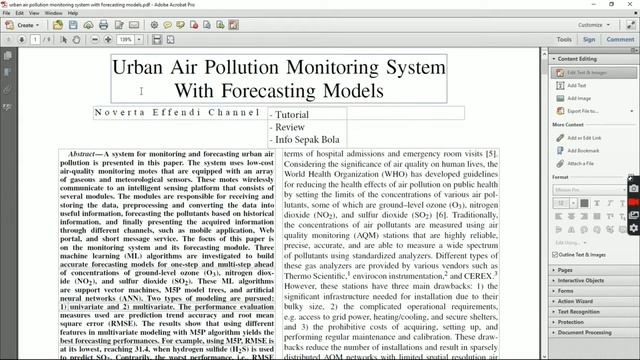Screen dimensions: 640x360
Task: Open the File menu
Action: click(x=6, y=13)
